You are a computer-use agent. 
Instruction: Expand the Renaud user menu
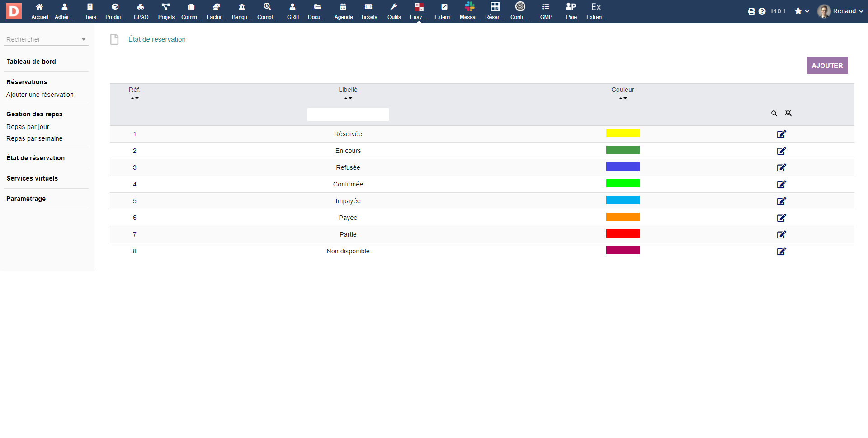[841, 11]
